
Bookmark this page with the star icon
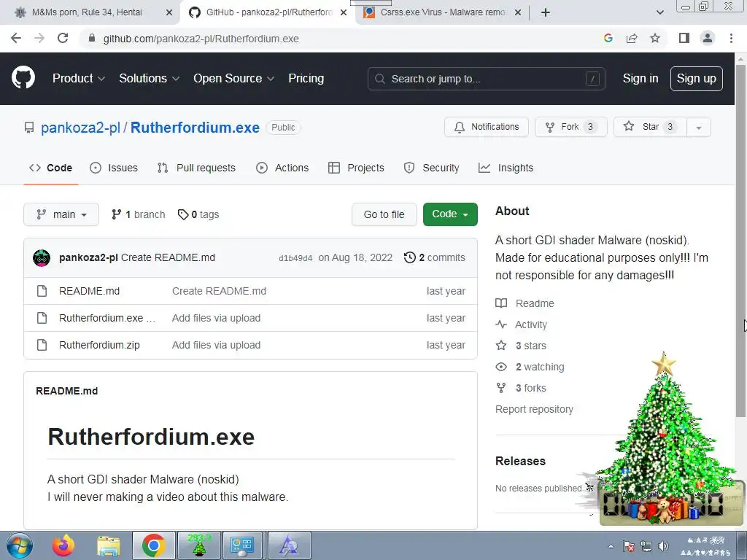(x=655, y=39)
